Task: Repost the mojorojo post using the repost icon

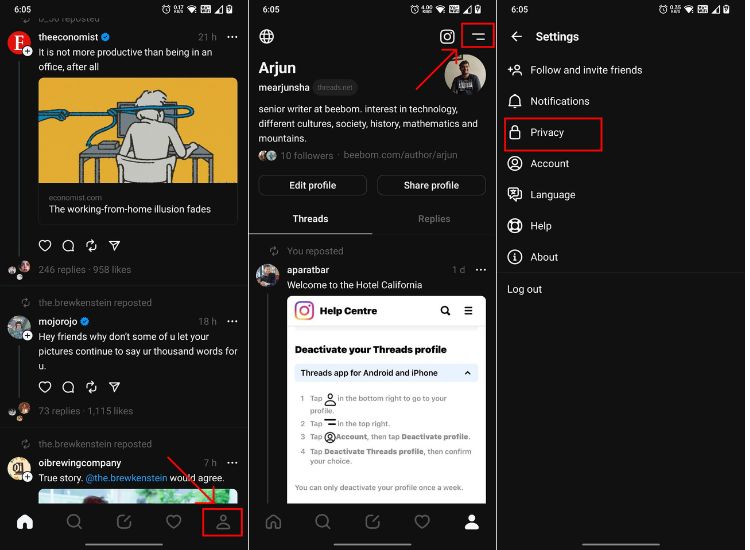Action: point(91,386)
